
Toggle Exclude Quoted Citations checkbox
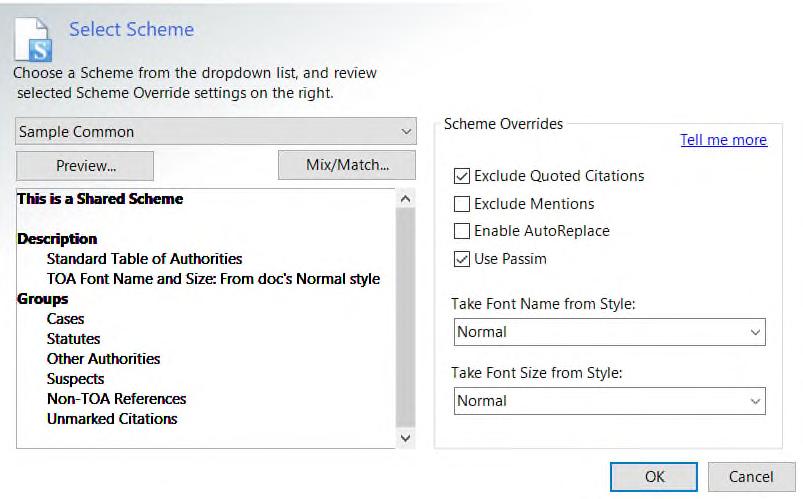click(462, 176)
